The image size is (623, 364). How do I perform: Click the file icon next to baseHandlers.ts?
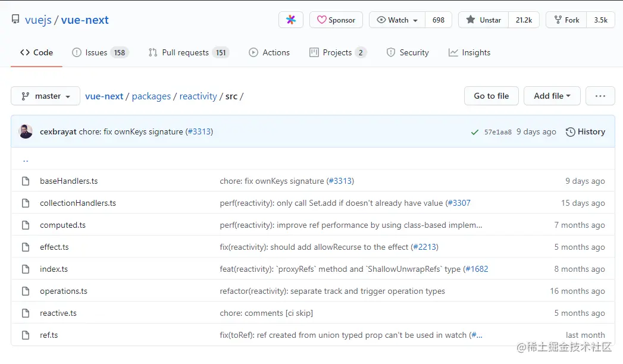[x=26, y=181]
